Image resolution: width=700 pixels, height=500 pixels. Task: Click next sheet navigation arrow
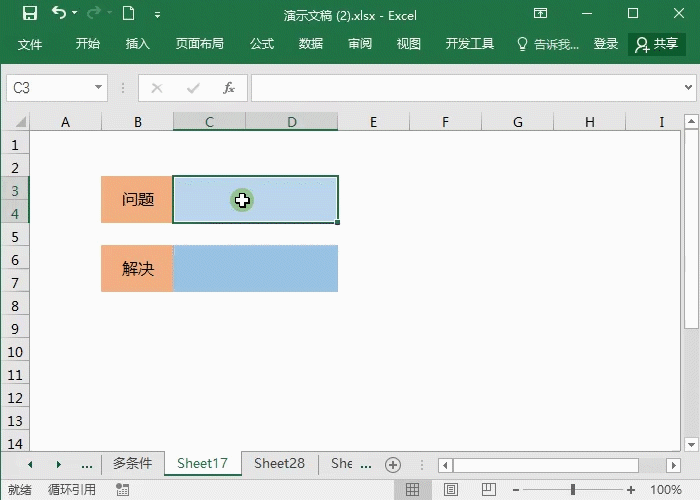58,465
